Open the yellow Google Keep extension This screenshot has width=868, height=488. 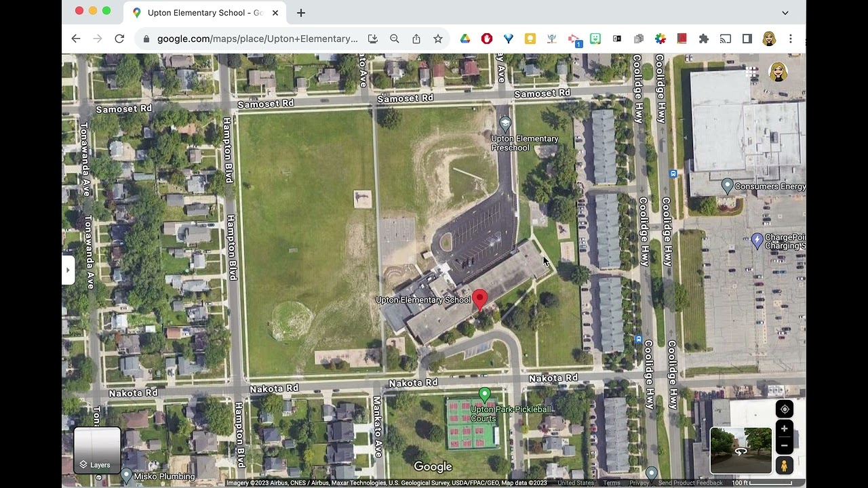point(530,39)
